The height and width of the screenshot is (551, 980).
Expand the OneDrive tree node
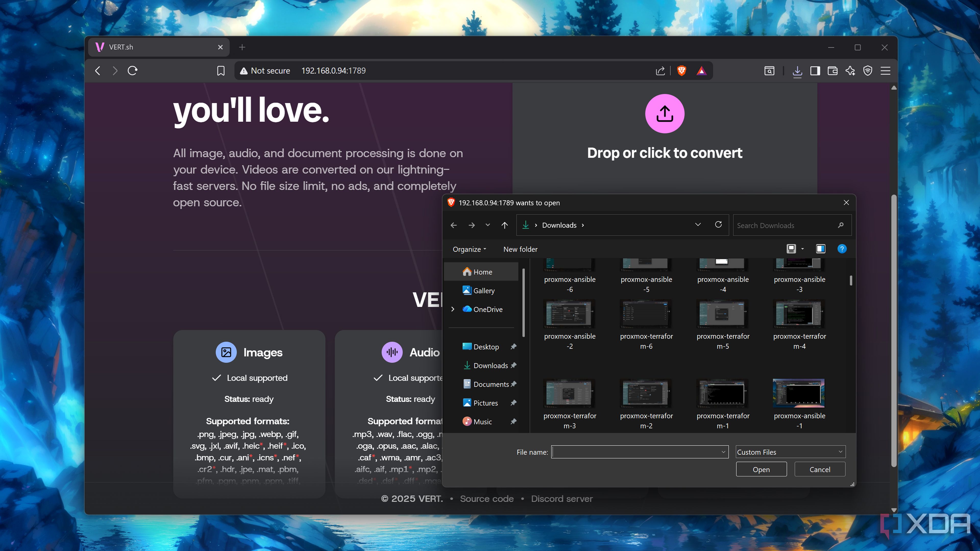click(x=453, y=309)
